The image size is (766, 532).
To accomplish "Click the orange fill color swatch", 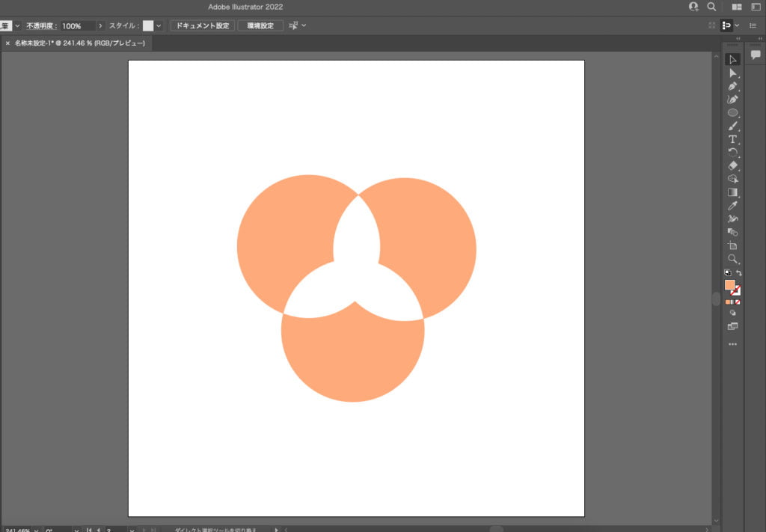I will click(x=729, y=285).
